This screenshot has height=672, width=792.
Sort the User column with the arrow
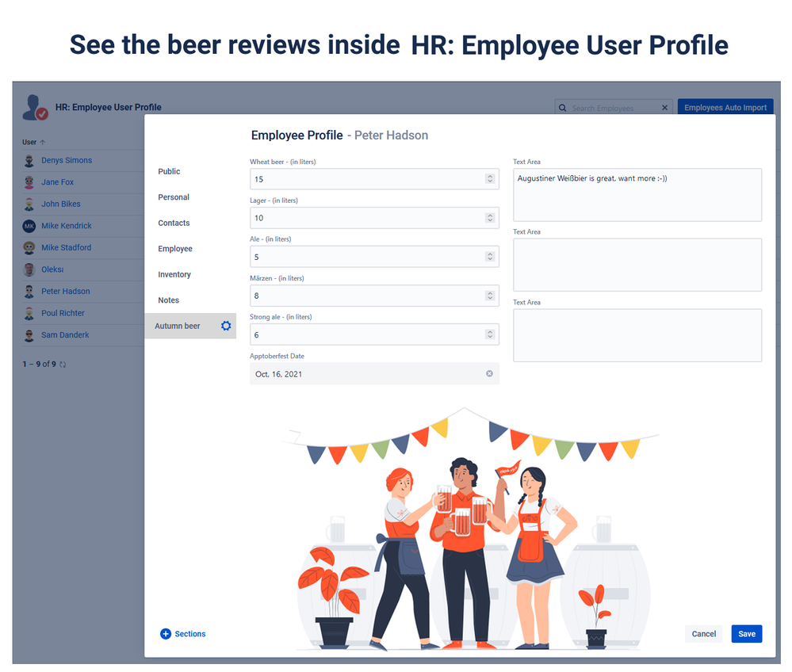(x=43, y=143)
